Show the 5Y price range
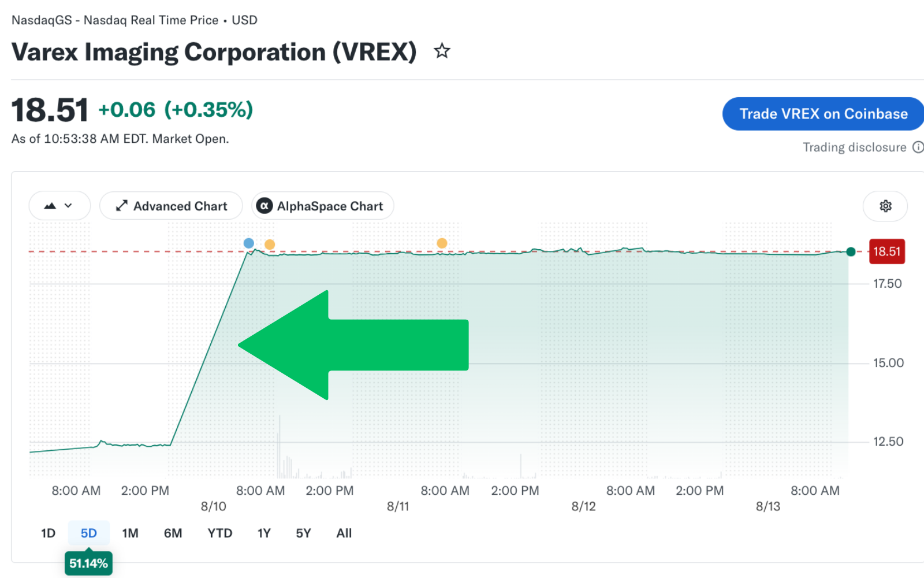The height and width of the screenshot is (578, 924). point(303,533)
